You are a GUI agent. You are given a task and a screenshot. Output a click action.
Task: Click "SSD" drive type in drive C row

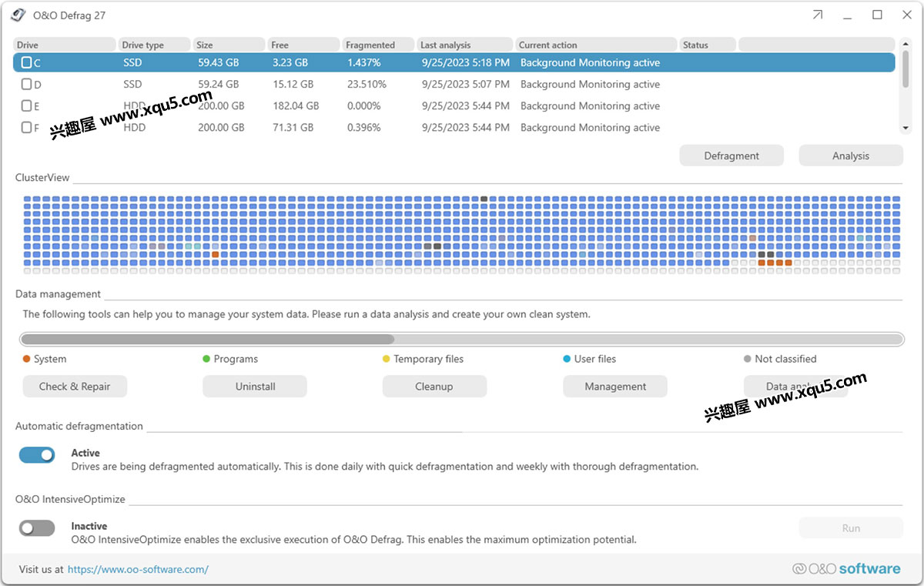click(x=132, y=62)
